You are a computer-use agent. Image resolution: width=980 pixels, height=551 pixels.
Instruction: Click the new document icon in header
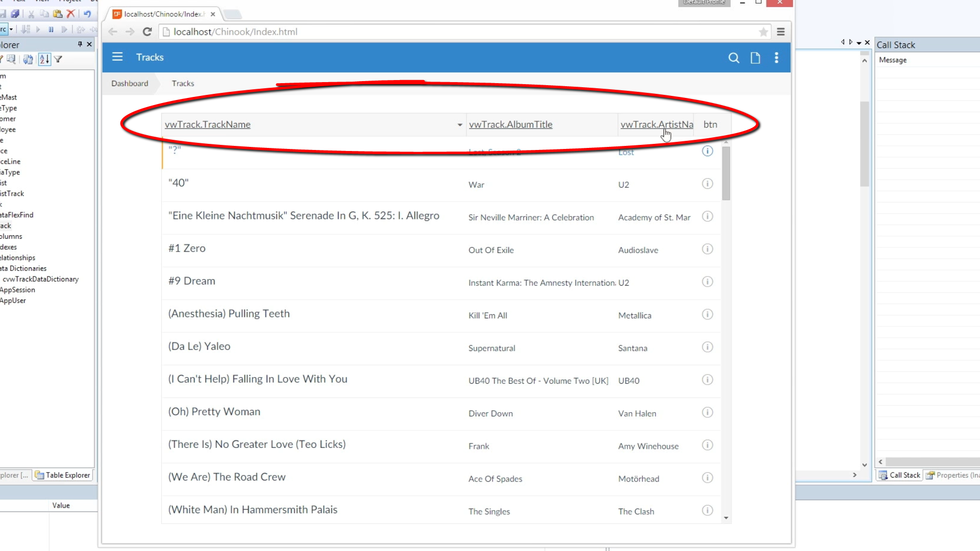pos(755,58)
